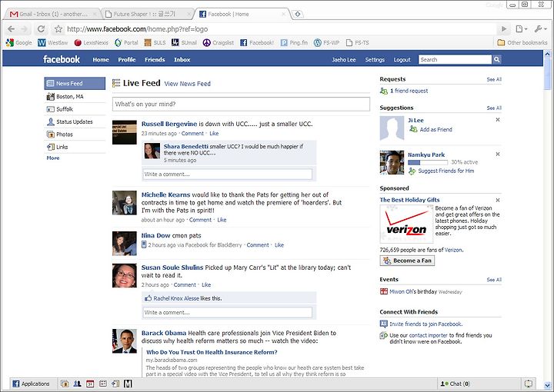Click the What's on your mind box
The height and width of the screenshot is (392, 554).
click(x=241, y=104)
